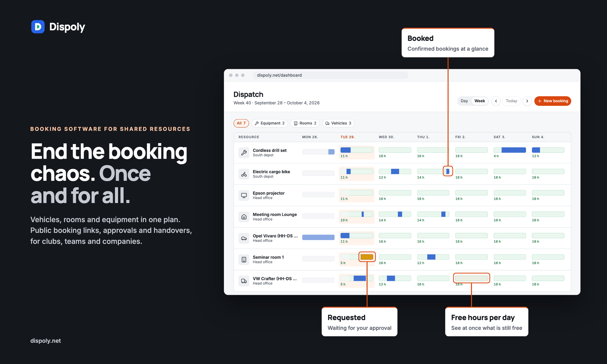
Task: Click the Today button
Action: (x=511, y=101)
